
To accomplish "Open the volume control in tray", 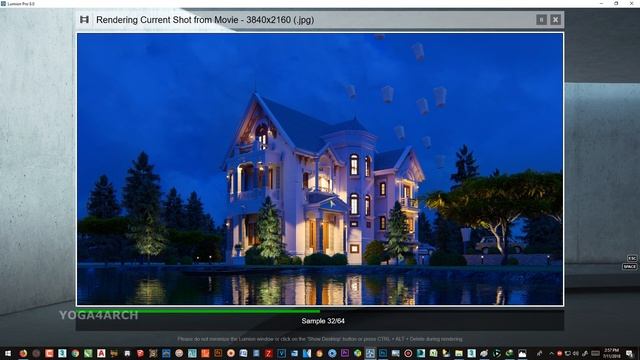I will coord(576,353).
